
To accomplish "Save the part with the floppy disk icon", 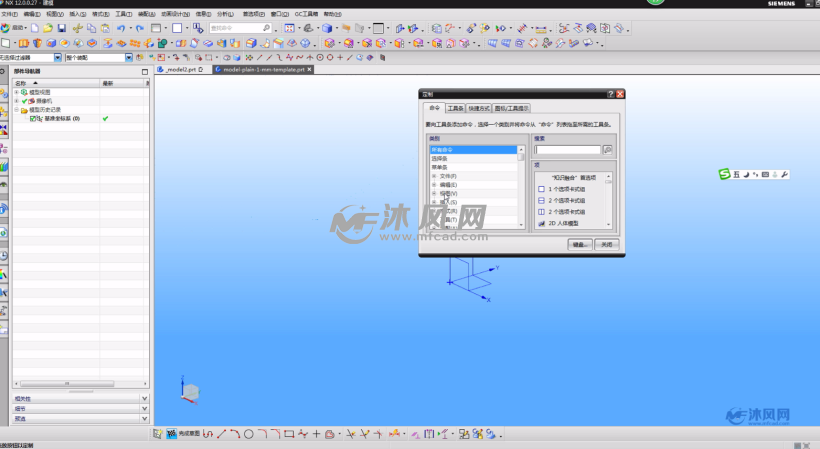I will [62, 28].
